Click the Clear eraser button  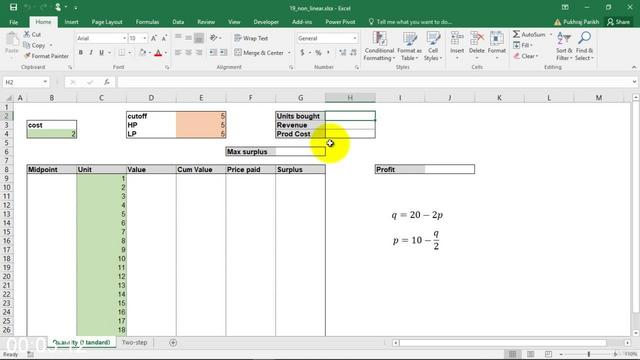526,56
